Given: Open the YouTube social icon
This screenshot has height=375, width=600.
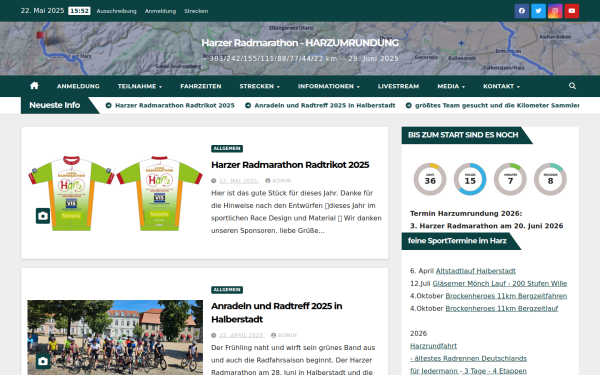Looking at the screenshot, I should click(572, 11).
